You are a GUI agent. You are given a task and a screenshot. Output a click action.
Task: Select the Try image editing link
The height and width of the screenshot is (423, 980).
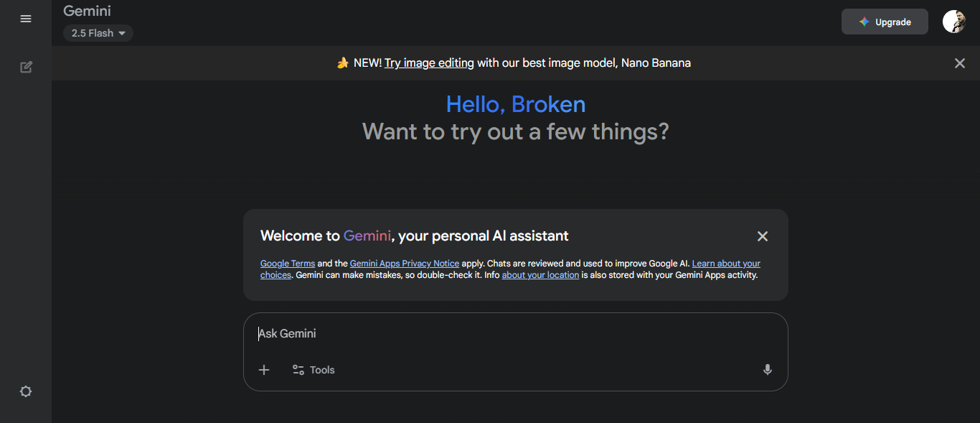(429, 62)
